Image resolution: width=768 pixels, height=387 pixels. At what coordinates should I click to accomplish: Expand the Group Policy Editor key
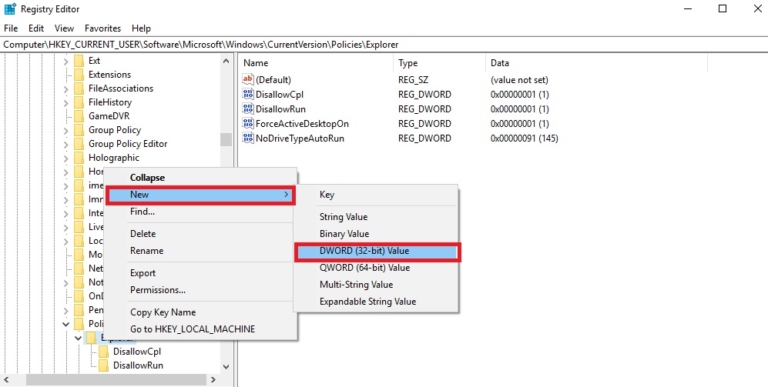66,144
